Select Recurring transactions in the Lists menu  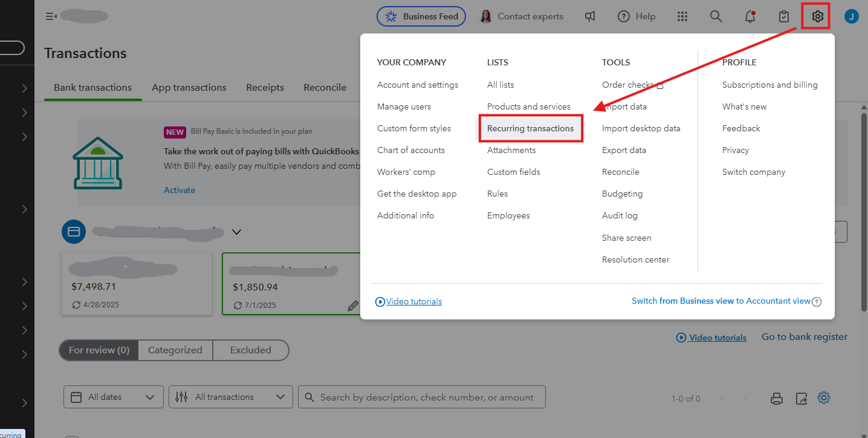(531, 128)
